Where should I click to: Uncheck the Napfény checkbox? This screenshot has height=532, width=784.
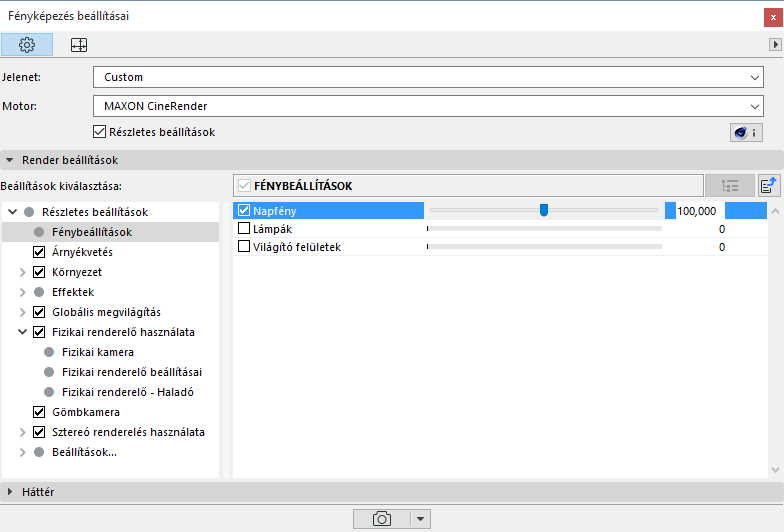coord(244,210)
